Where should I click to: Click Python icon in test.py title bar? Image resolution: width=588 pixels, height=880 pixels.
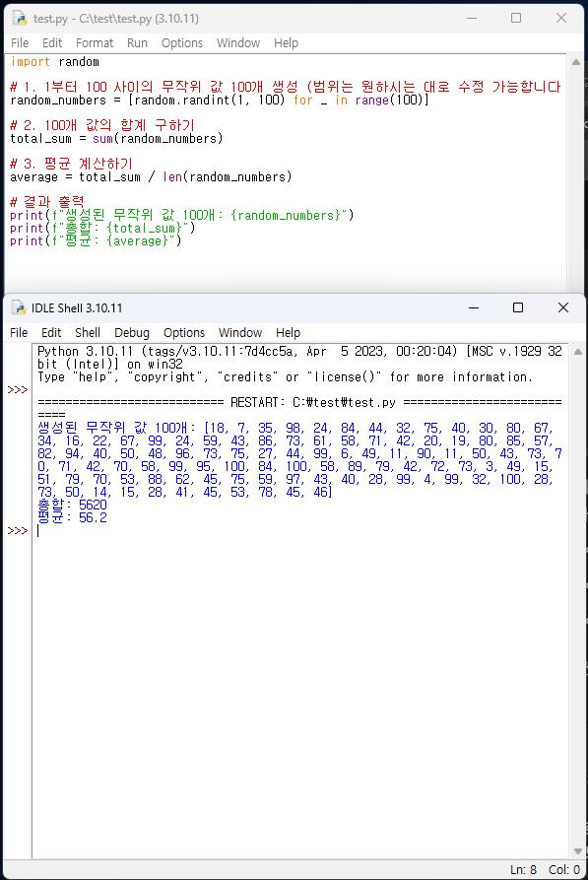[x=20, y=19]
